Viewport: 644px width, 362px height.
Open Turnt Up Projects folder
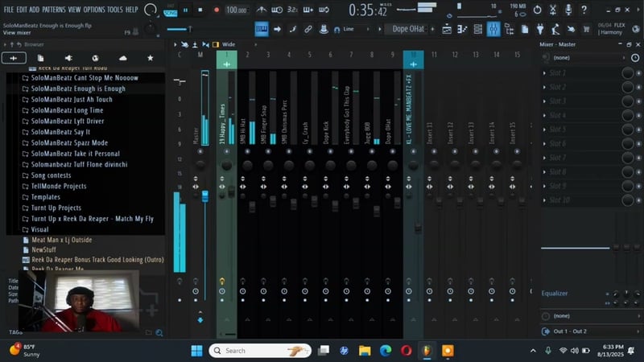pyautogui.click(x=56, y=208)
